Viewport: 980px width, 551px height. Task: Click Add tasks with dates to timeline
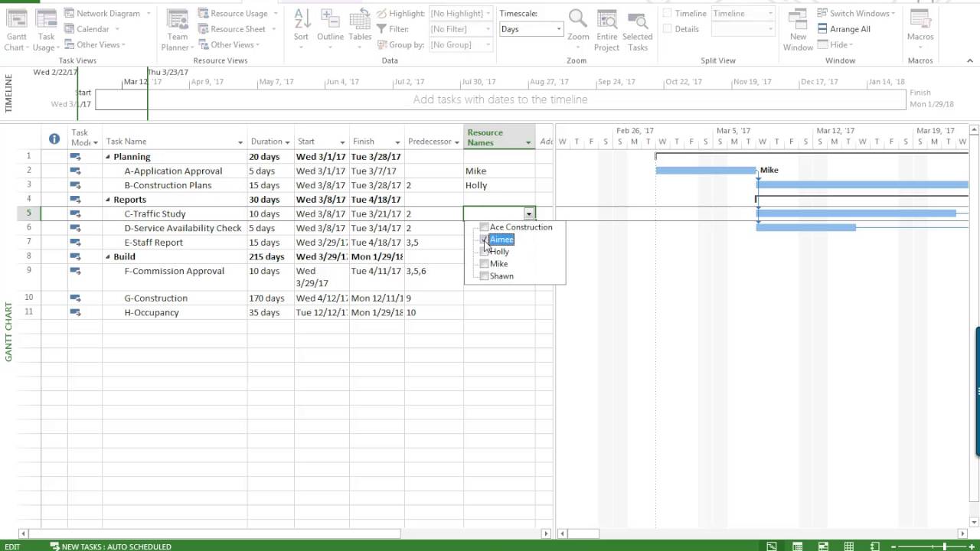coord(500,99)
